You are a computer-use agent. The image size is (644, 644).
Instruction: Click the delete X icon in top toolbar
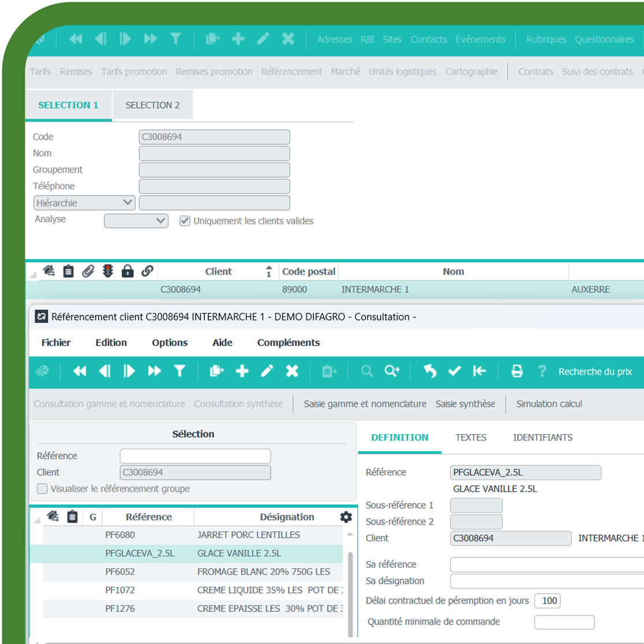click(x=288, y=39)
